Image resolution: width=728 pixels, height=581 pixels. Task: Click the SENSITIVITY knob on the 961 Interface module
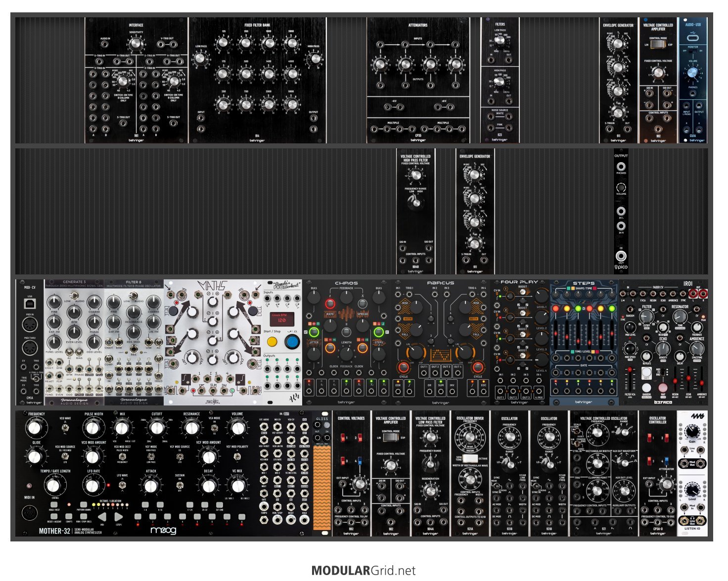tap(136, 45)
